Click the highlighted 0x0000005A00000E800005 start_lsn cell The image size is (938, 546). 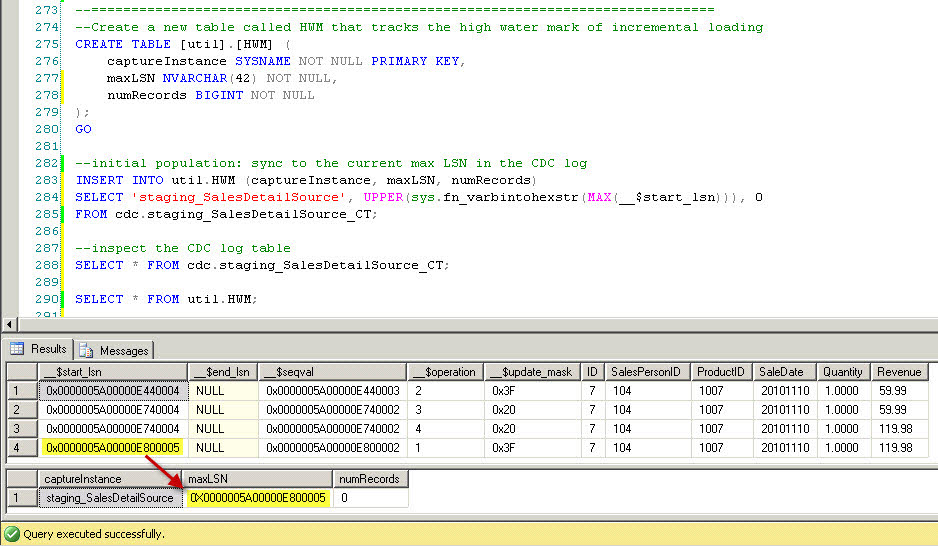tap(112, 447)
